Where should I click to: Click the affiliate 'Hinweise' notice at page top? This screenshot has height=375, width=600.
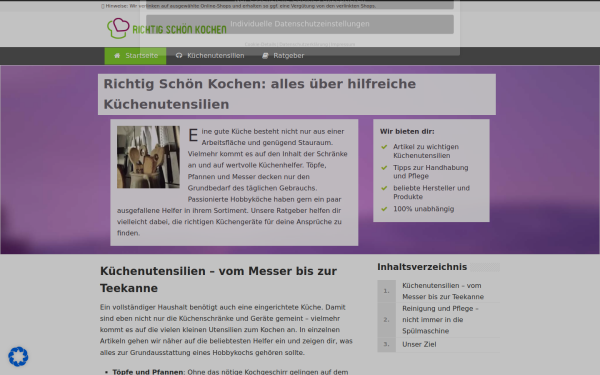point(238,6)
